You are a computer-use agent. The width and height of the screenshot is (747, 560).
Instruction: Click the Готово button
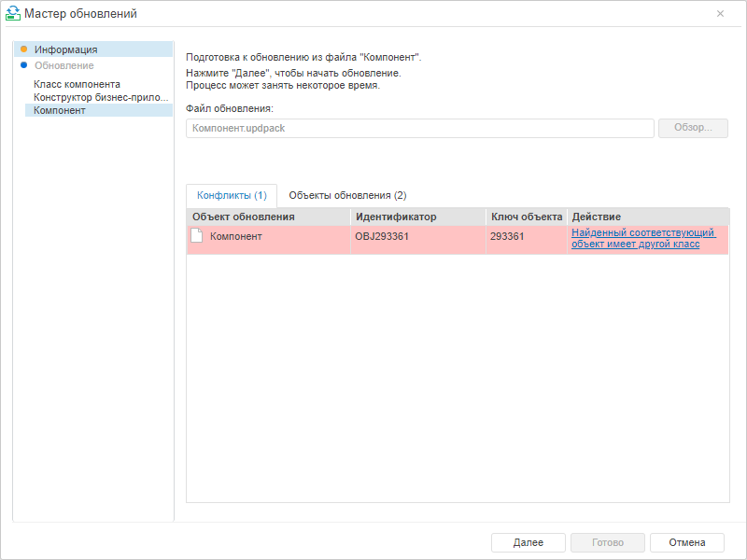click(x=608, y=542)
